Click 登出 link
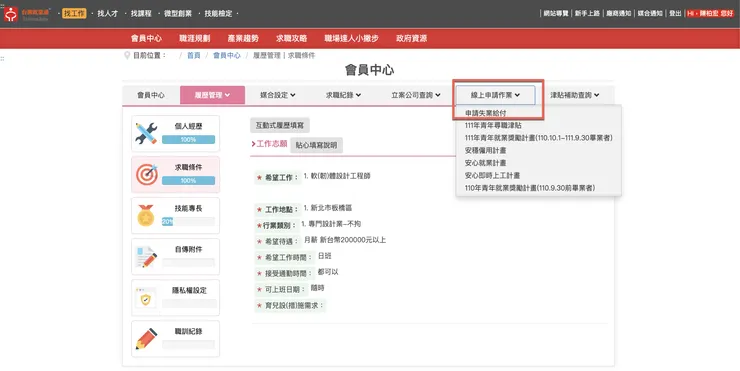The image size is (740, 371). 675,14
